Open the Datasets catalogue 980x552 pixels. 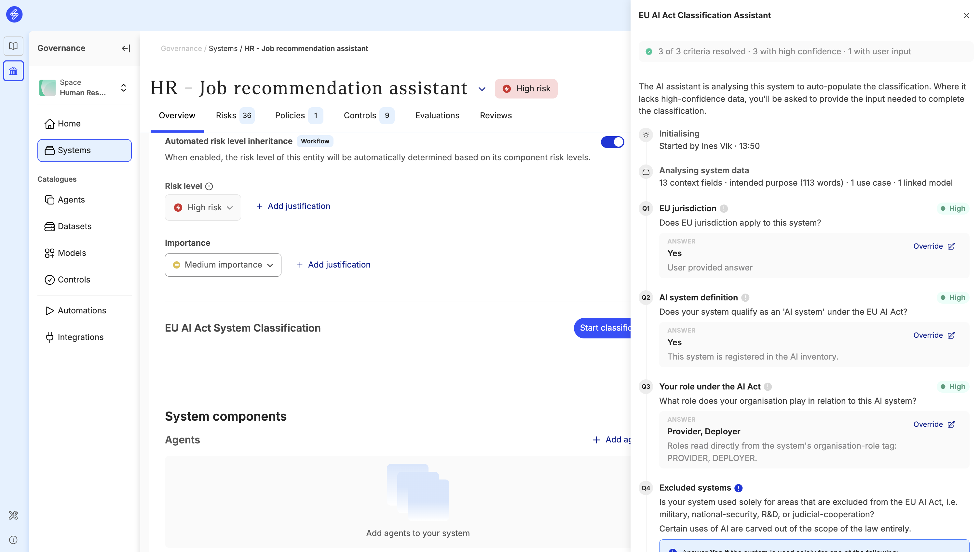[x=68, y=226]
